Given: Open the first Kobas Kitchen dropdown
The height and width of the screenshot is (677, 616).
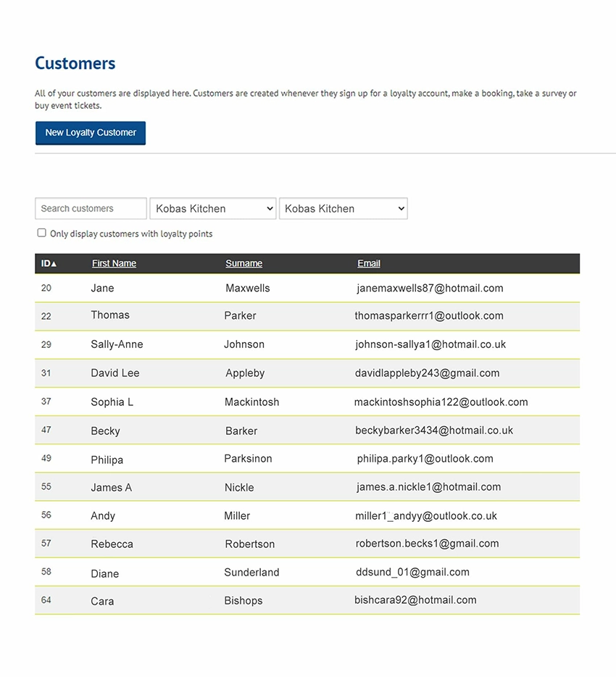Looking at the screenshot, I should pyautogui.click(x=213, y=209).
